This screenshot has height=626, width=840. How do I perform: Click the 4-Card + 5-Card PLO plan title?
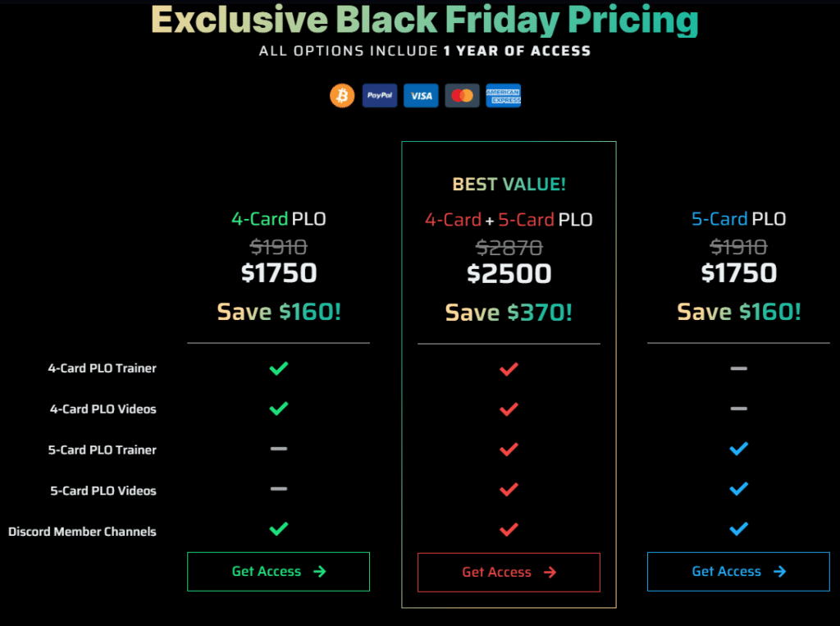point(509,220)
